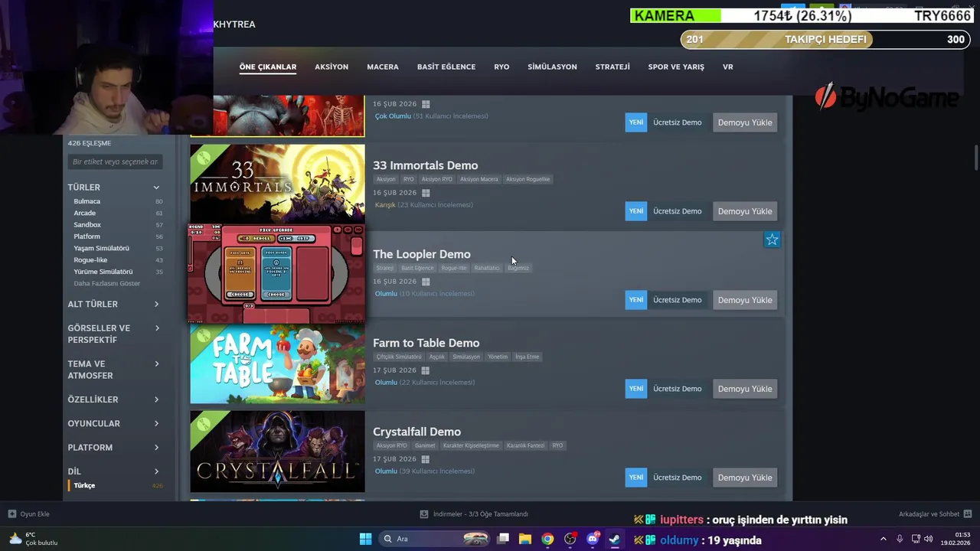
Task: Select the VR tab
Action: (x=728, y=67)
